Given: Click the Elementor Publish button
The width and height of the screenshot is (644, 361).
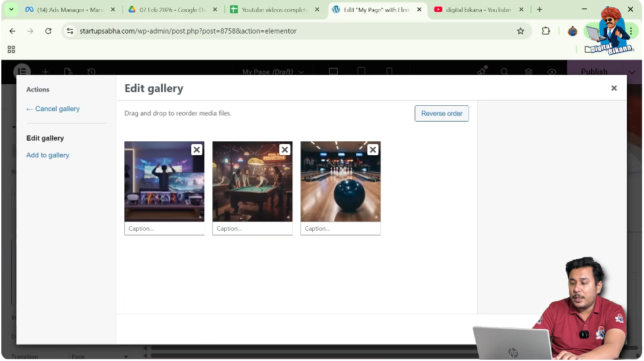Looking at the screenshot, I should tap(594, 71).
